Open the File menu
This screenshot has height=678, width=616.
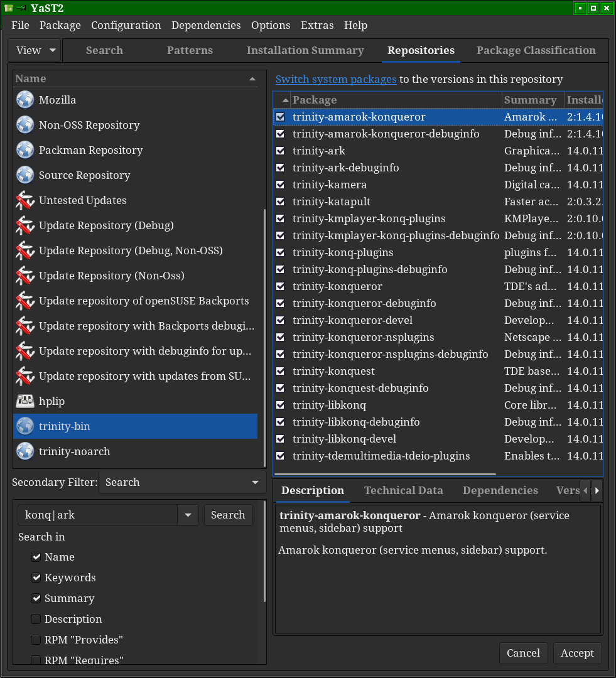coord(20,25)
